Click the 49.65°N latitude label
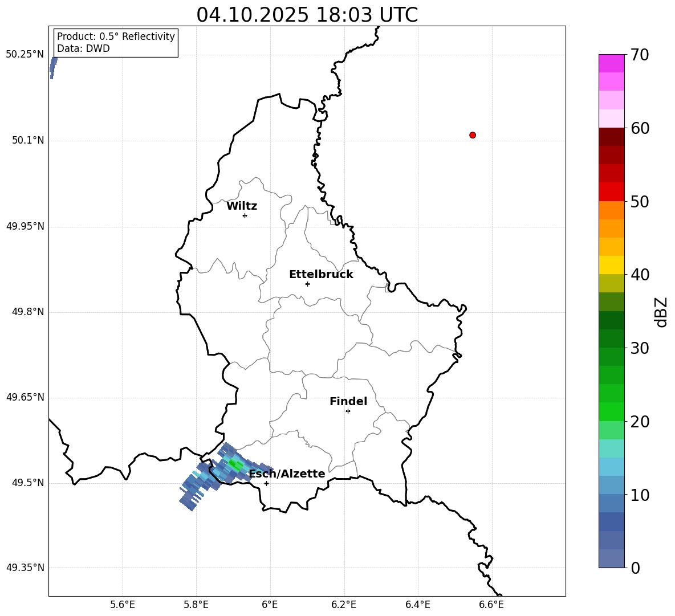The height and width of the screenshot is (616, 675). 25,397
